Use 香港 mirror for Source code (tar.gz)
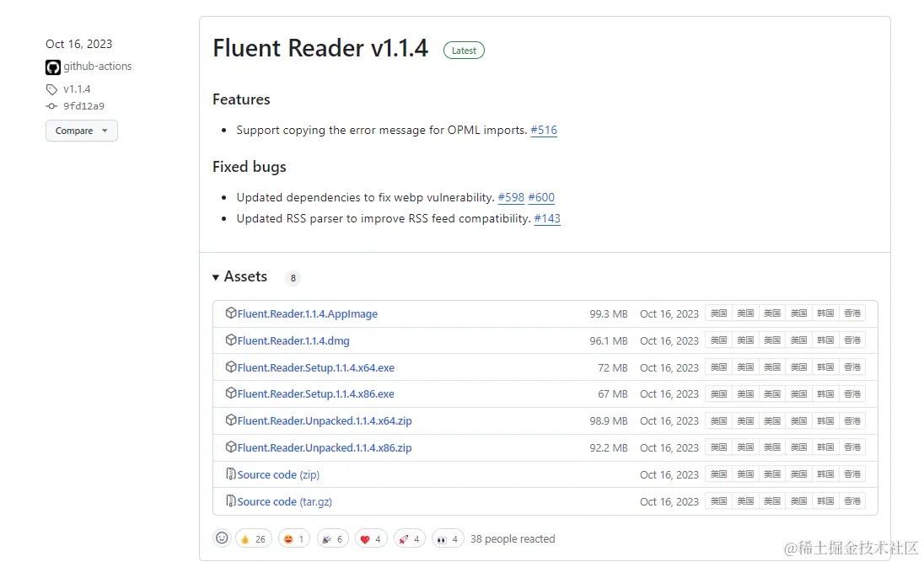Viewport: 924px width, 562px height. (x=852, y=501)
